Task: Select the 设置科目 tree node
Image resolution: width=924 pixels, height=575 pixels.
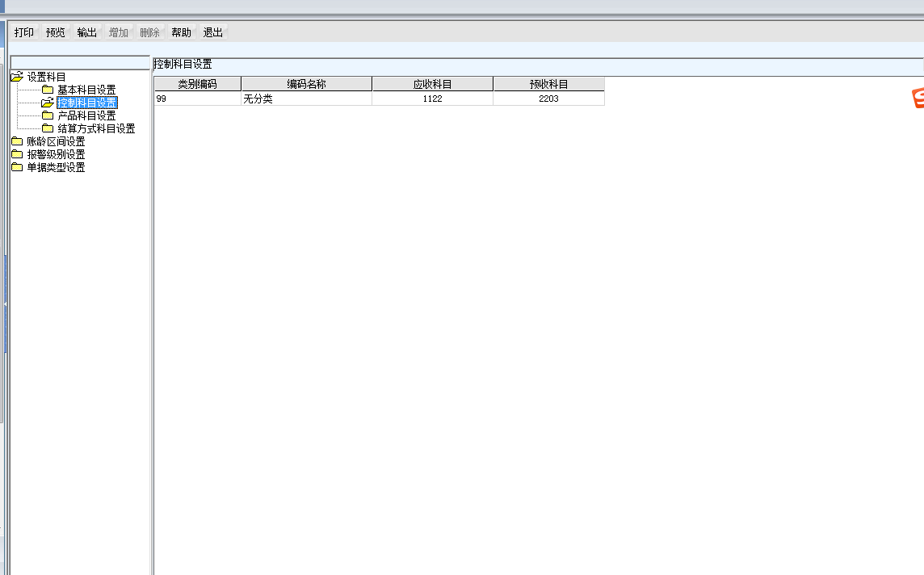Action: point(47,77)
